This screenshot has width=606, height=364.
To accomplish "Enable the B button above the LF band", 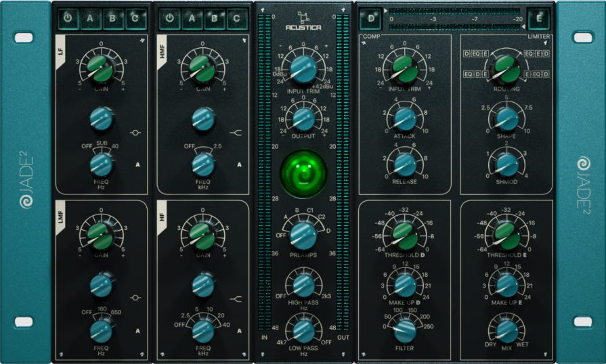I will pos(112,18).
